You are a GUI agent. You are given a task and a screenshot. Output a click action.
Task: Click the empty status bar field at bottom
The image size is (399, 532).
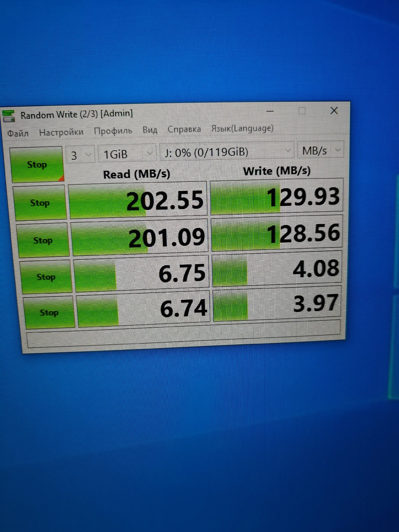coord(184,334)
